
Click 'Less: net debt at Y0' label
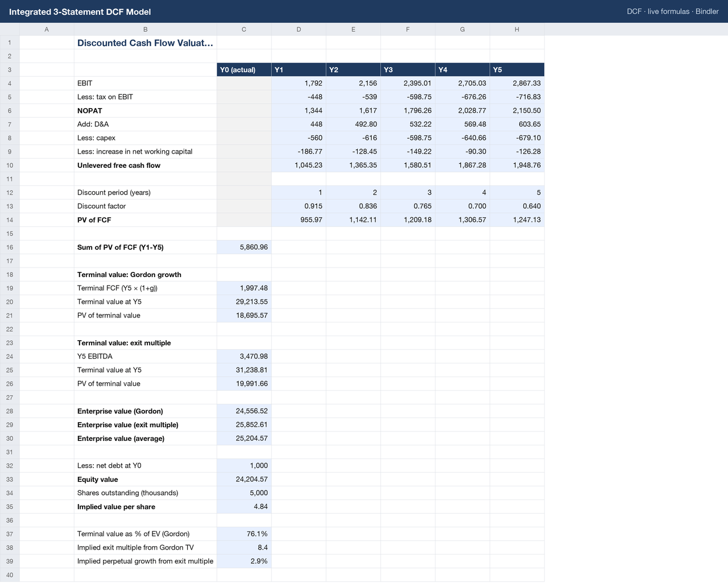145,466
